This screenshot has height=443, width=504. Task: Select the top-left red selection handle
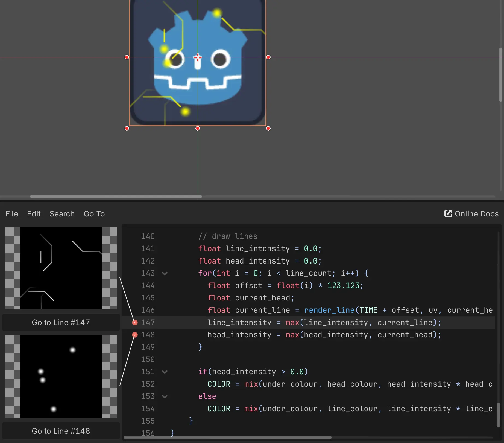tap(127, 57)
